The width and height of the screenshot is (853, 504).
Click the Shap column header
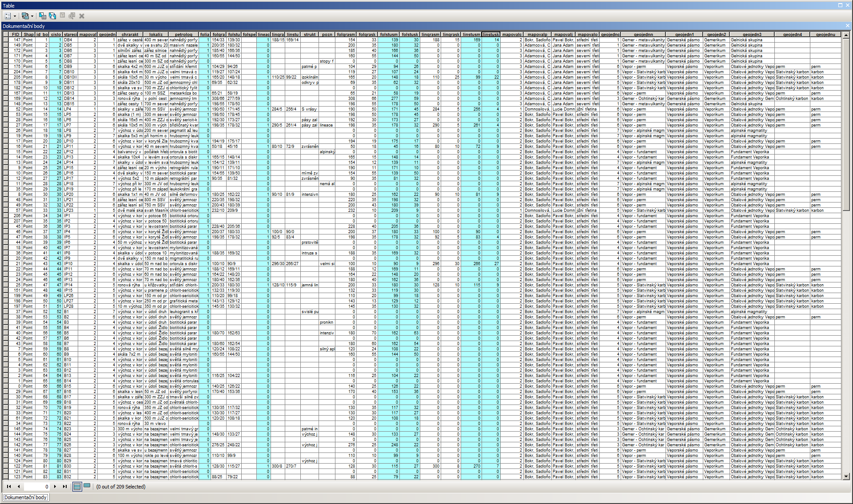[28, 34]
